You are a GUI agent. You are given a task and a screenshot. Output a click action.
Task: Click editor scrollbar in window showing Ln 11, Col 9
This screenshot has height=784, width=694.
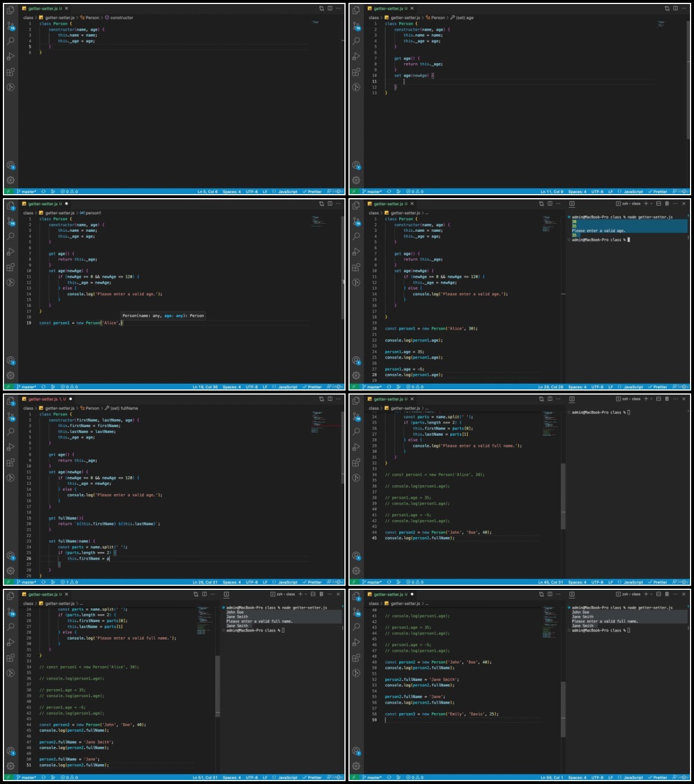pyautogui.click(x=688, y=80)
